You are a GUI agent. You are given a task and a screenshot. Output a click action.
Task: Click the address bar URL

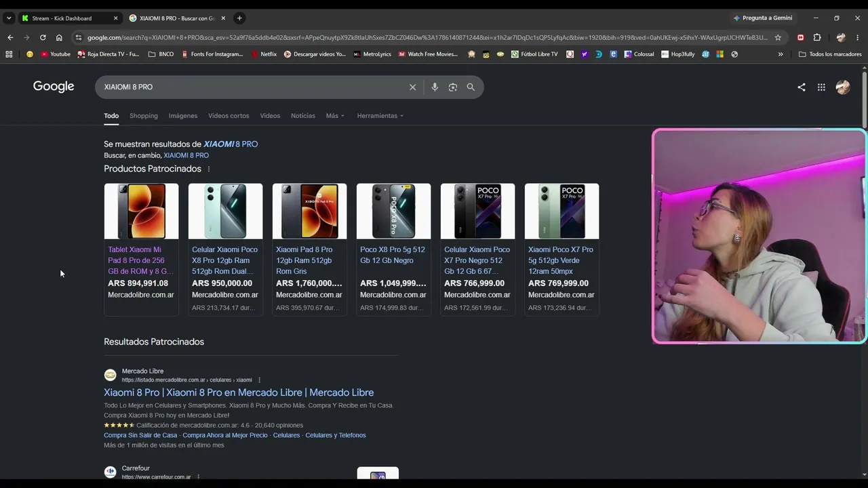pyautogui.click(x=427, y=37)
